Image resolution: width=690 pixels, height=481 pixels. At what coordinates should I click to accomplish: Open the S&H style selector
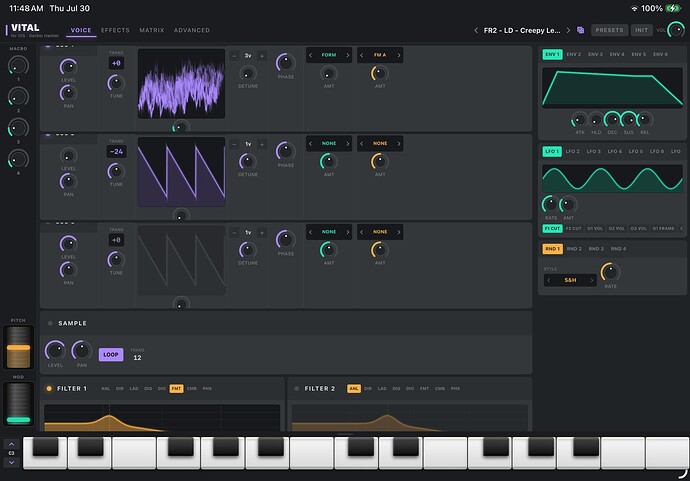570,280
